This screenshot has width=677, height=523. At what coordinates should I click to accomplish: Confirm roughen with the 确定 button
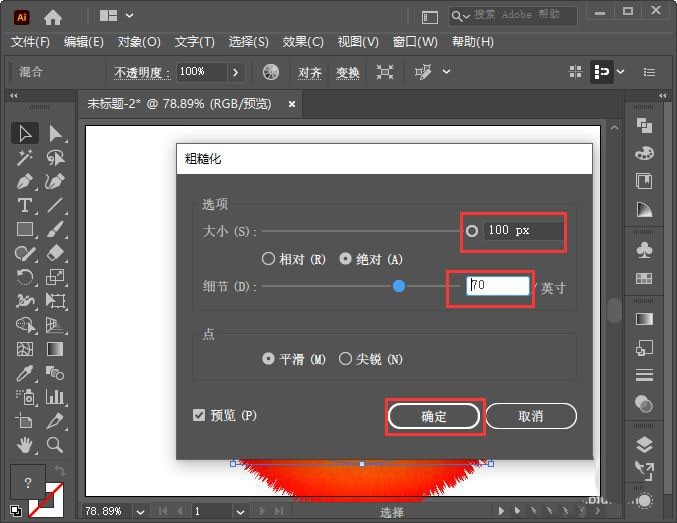434,416
